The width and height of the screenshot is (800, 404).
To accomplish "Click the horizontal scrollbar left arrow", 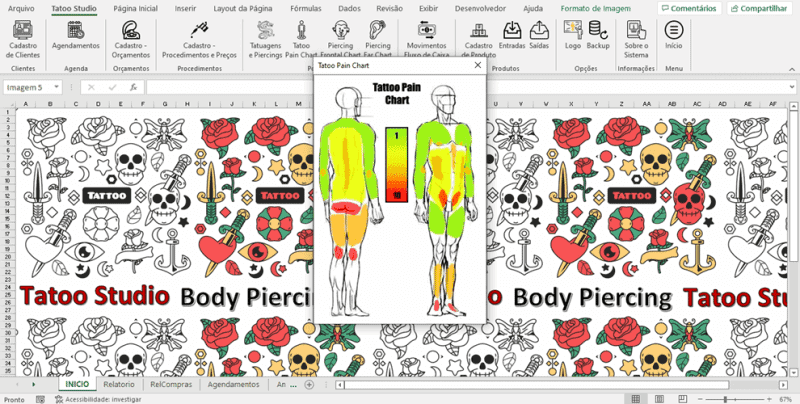I will pyautogui.click(x=340, y=385).
